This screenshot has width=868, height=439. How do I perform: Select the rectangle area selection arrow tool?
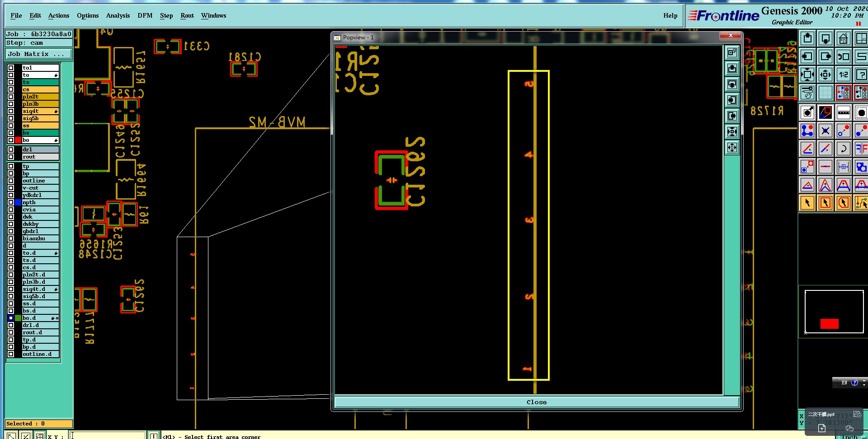[x=826, y=203]
